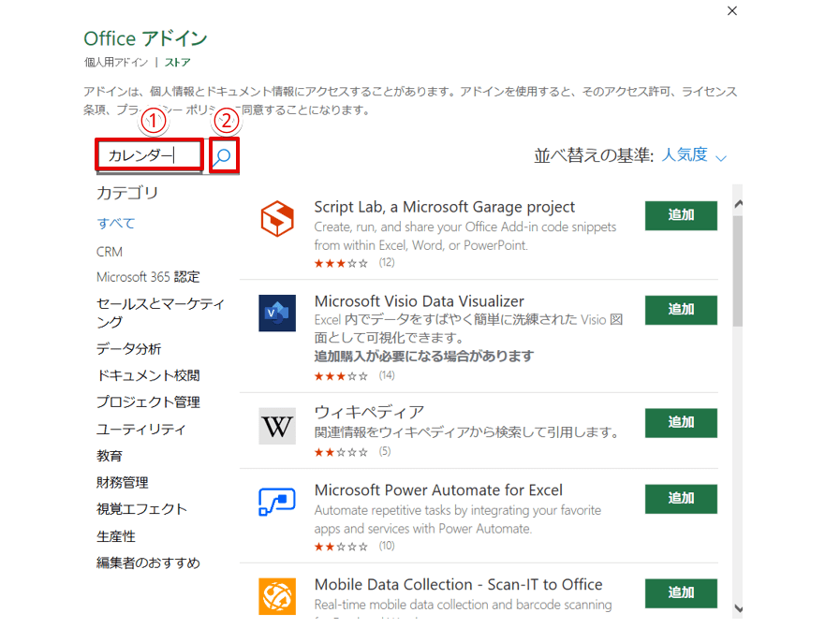This screenshot has height=628, width=840.
Task: Open ウィキペディア add-in title
Action: pos(369,412)
